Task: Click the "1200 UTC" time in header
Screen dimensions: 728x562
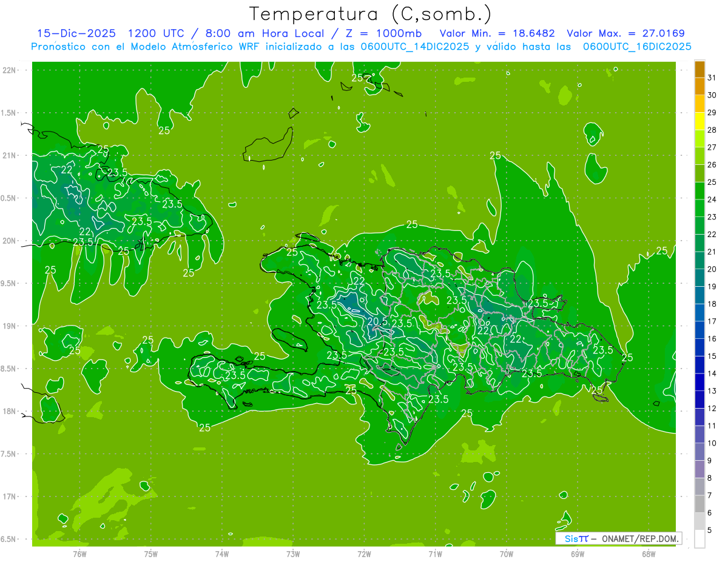Action: click(156, 34)
